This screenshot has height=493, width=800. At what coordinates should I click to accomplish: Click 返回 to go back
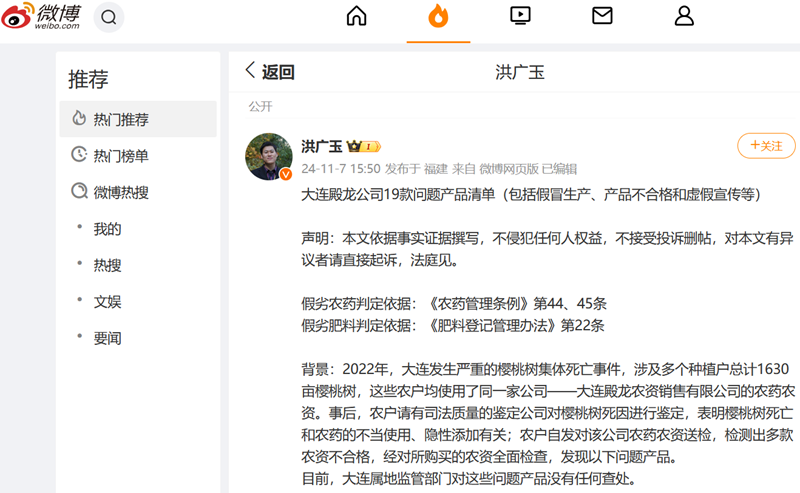pyautogui.click(x=270, y=72)
